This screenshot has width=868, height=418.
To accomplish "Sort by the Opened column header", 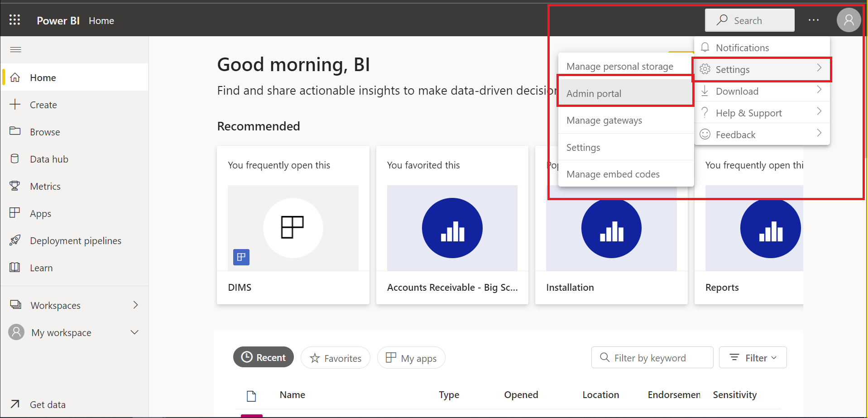I will coord(521,395).
